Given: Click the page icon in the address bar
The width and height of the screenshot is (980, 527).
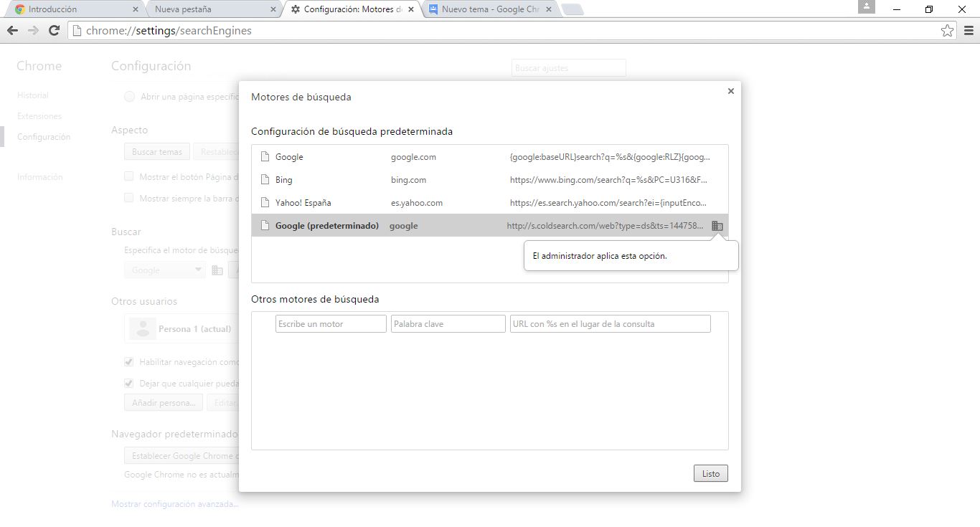Looking at the screenshot, I should click(x=77, y=31).
